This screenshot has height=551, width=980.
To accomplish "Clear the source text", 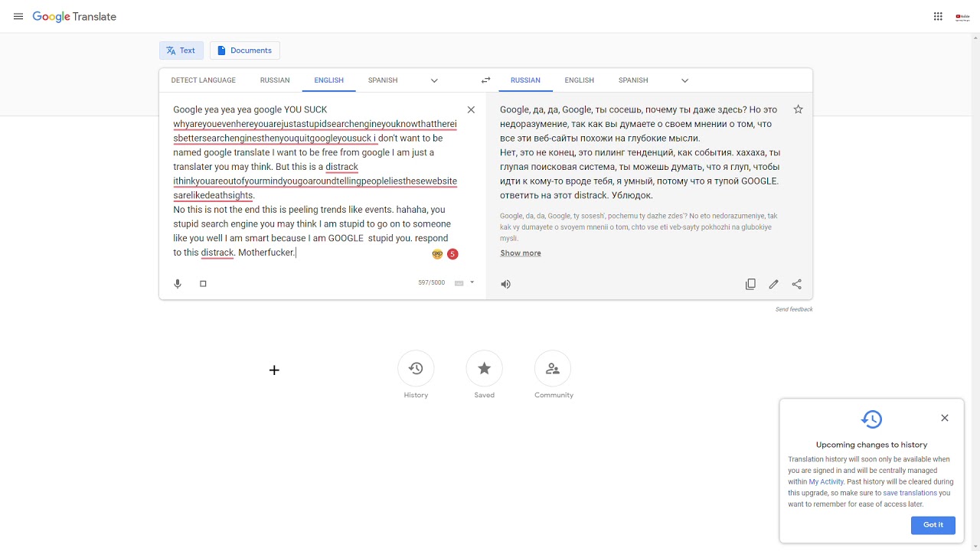I will click(x=471, y=110).
